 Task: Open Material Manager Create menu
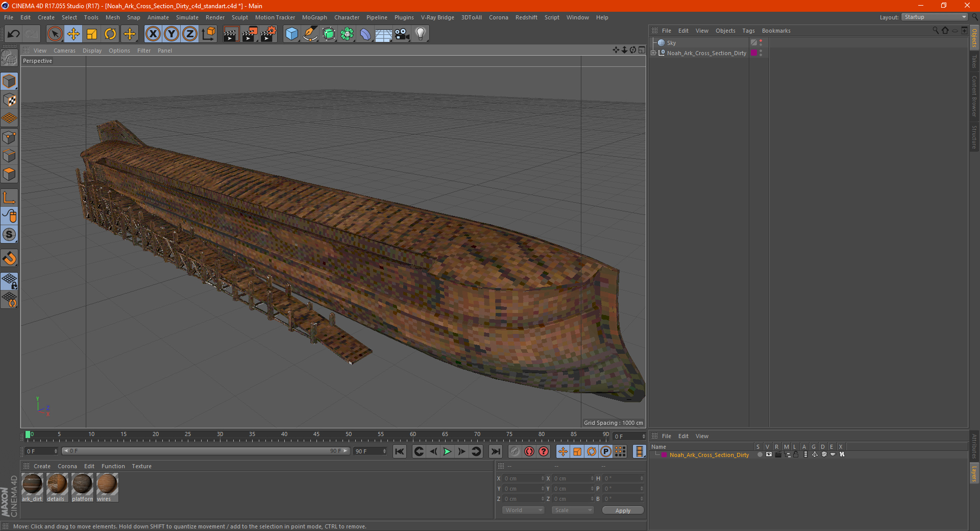click(x=42, y=466)
